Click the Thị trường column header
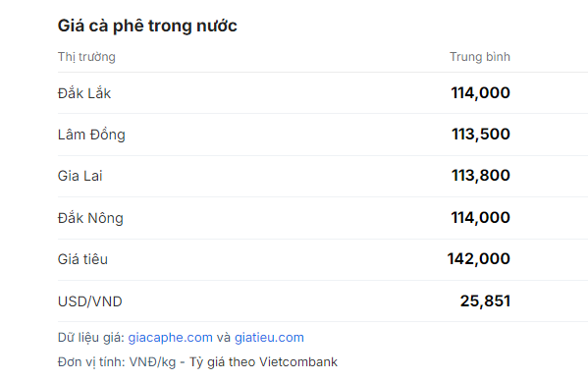The width and height of the screenshot is (588, 381). (x=86, y=57)
